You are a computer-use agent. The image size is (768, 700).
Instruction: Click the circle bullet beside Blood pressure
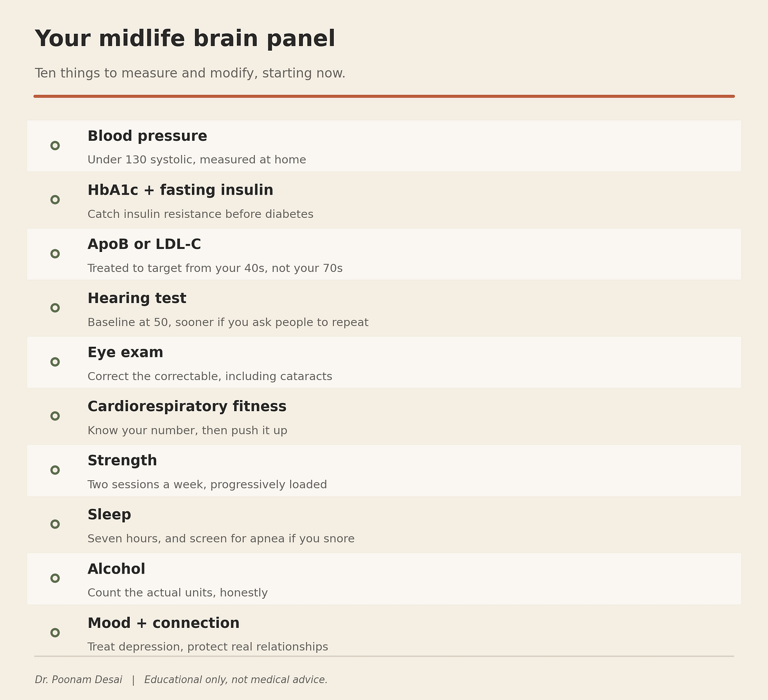[55, 145]
